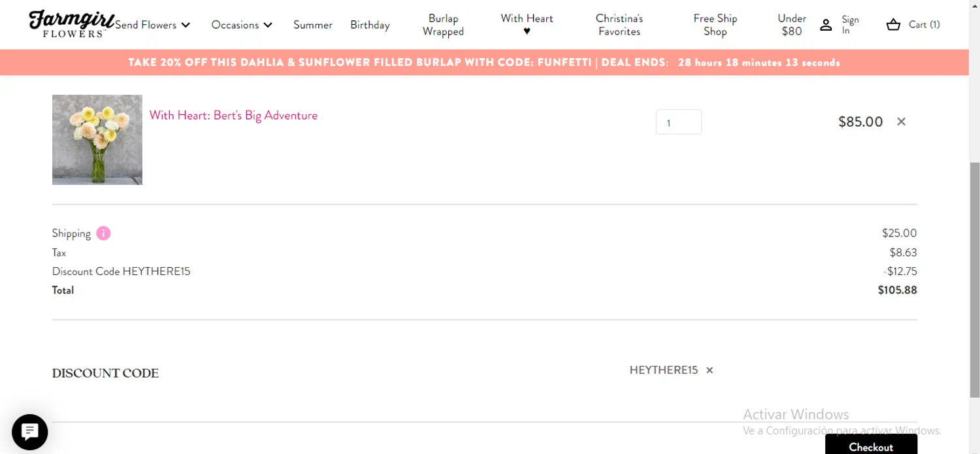Open Bert's Big Adventure product thumbnail
Image resolution: width=980 pixels, height=454 pixels.
click(97, 140)
